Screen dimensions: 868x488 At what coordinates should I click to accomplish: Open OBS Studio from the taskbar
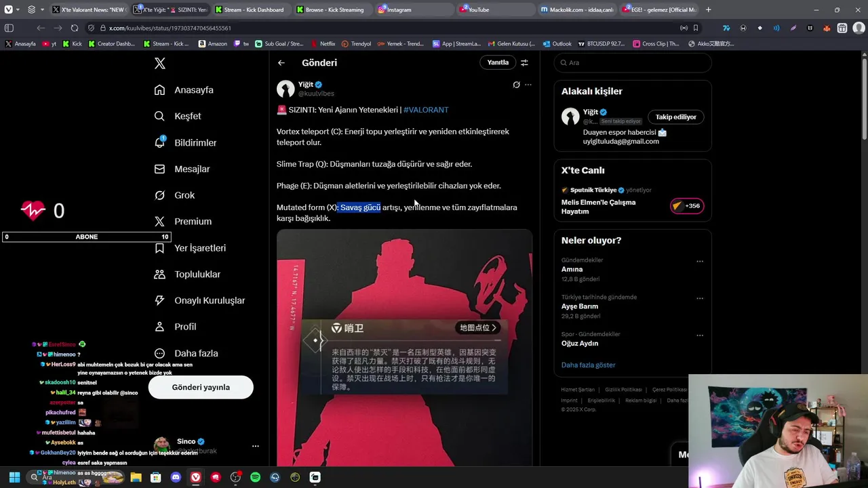235,477
